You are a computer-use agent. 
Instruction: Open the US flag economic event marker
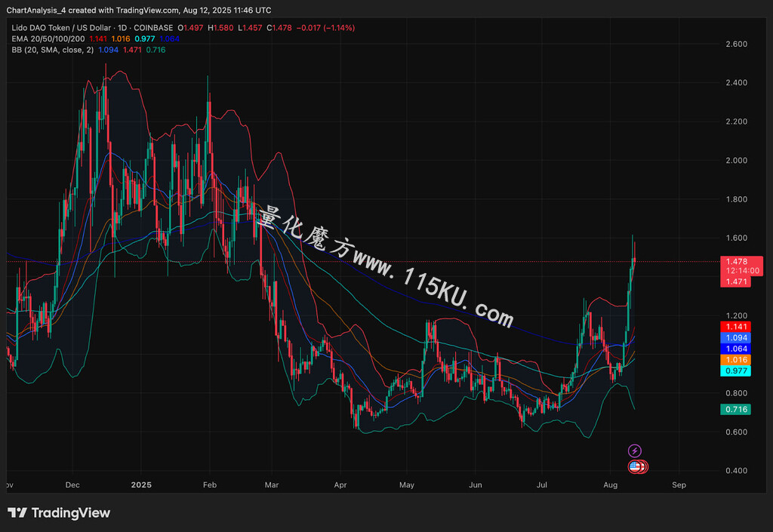(x=636, y=466)
